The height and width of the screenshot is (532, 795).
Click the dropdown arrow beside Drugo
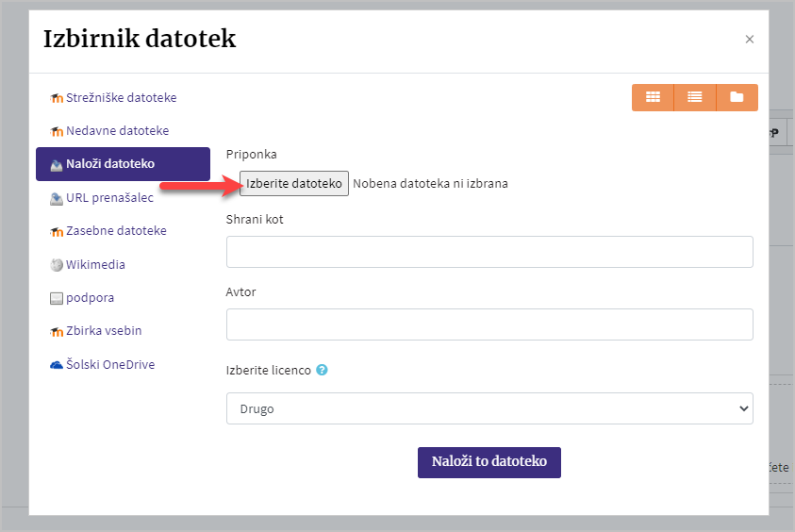pyautogui.click(x=743, y=408)
